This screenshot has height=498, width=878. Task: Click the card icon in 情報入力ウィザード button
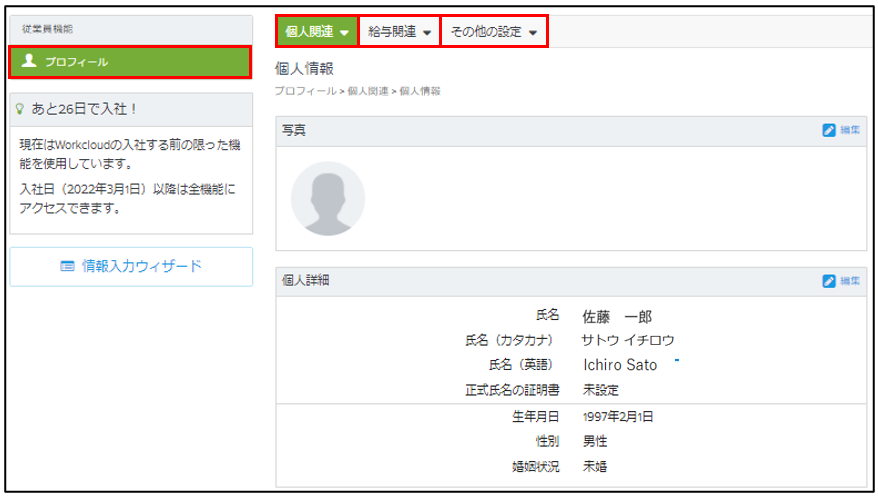[67, 266]
